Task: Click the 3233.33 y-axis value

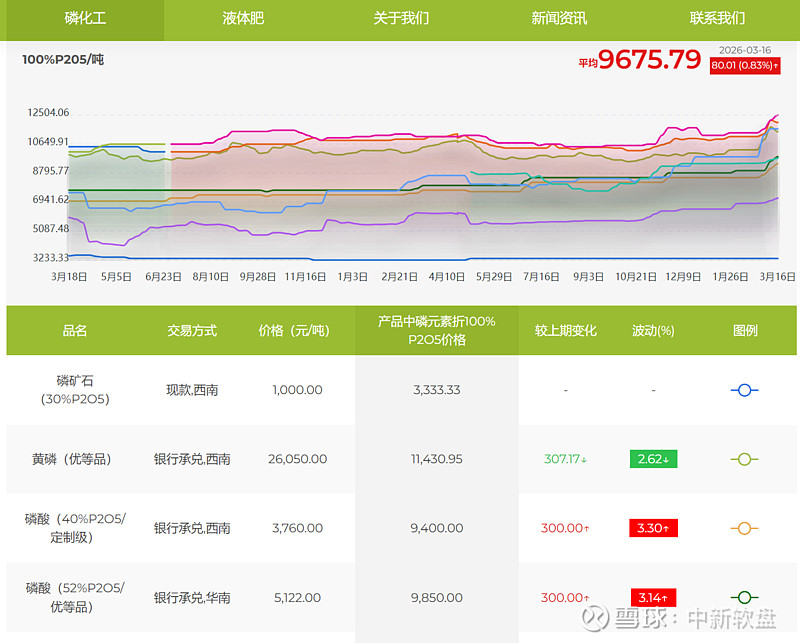Action: tap(51, 258)
